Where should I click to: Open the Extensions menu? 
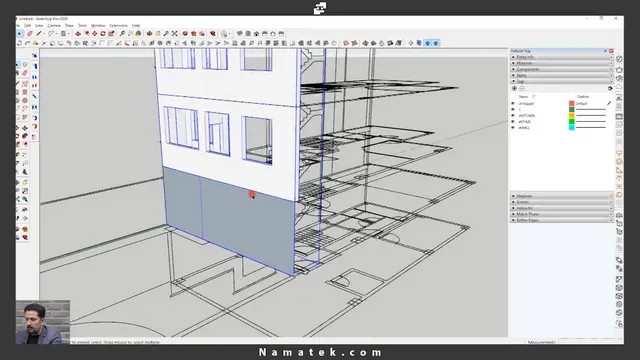coord(118,25)
